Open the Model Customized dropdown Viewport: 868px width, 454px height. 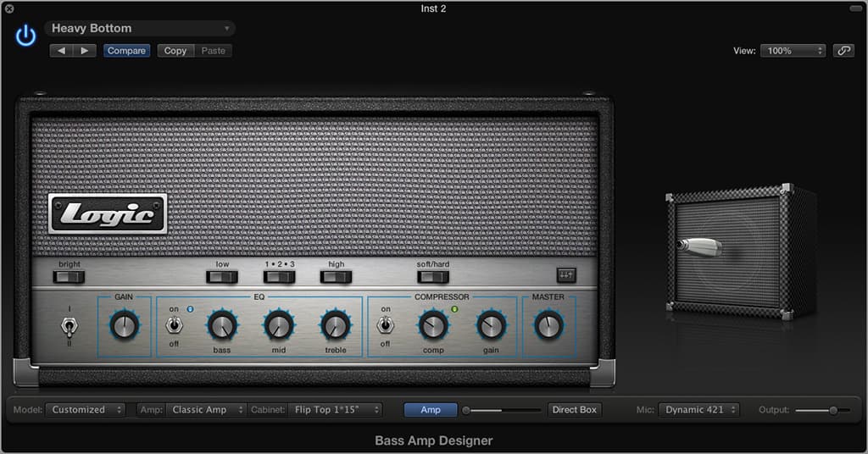click(x=86, y=410)
